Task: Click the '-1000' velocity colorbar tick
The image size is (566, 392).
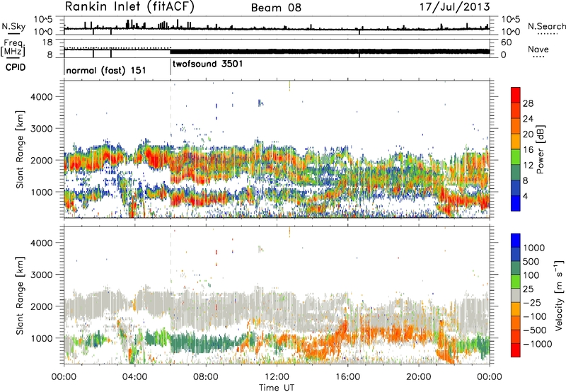Action: [537, 344]
